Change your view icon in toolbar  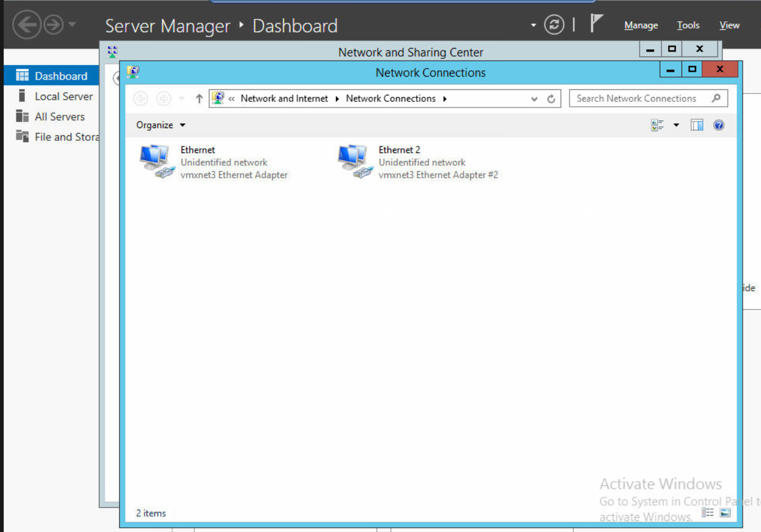(x=657, y=125)
